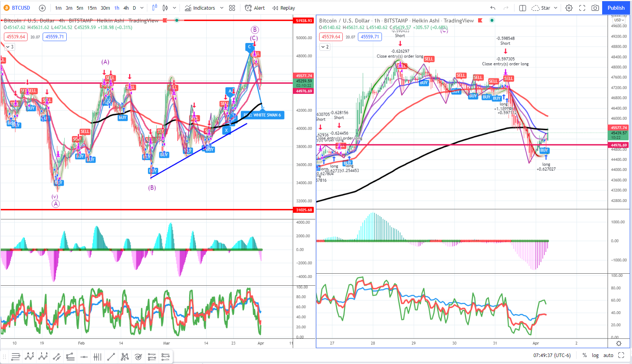Click the red flag on right chart title
The height and width of the screenshot is (364, 632).
coord(480,21)
